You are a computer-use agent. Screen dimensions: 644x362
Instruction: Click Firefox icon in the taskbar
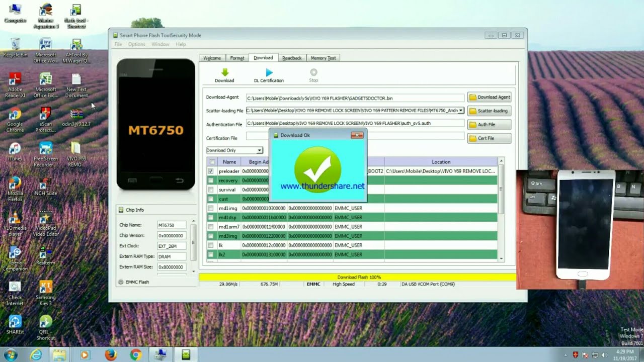111,355
